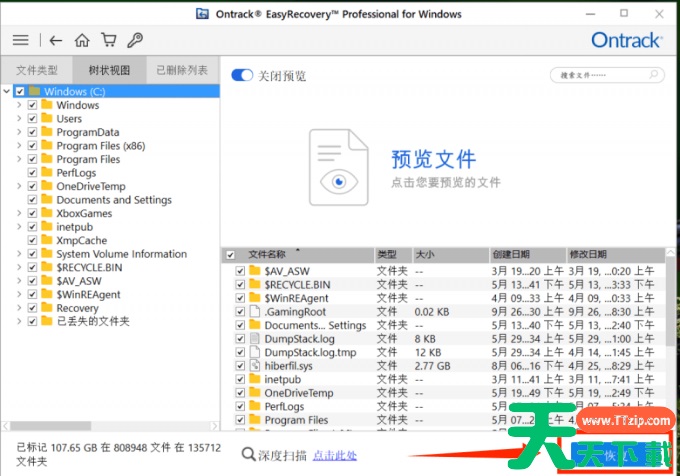
Task: Expand the OneDriveTemp tree node
Action: click(x=19, y=186)
